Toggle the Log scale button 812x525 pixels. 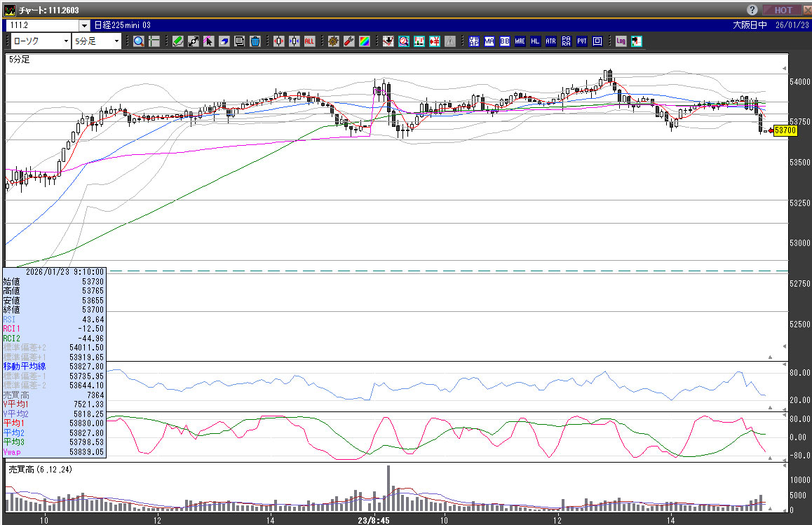coord(621,41)
